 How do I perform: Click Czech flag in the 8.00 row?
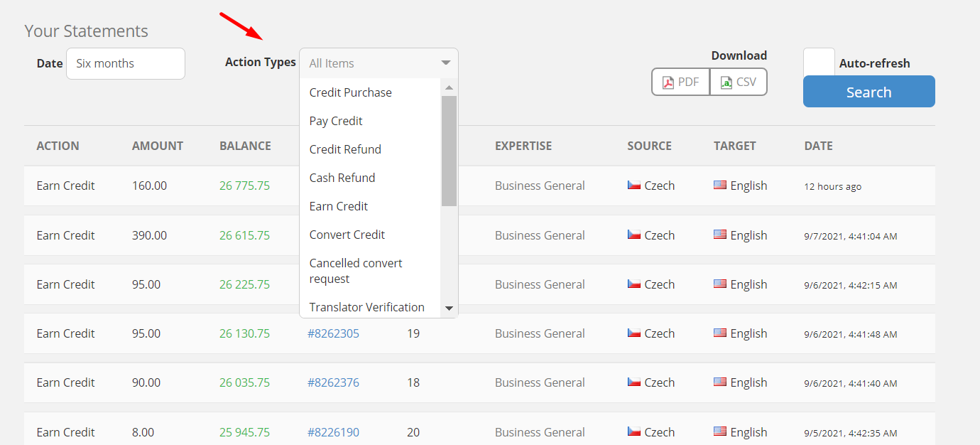click(634, 431)
